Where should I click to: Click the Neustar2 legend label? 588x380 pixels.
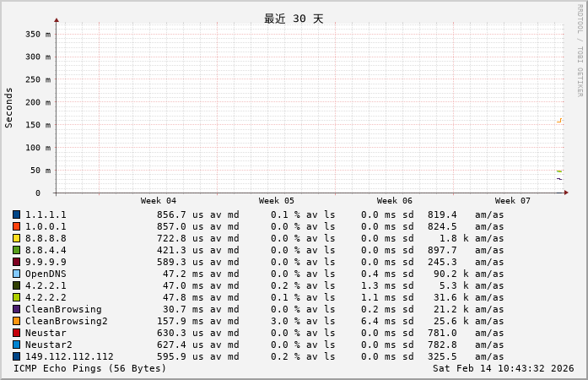tap(48, 345)
